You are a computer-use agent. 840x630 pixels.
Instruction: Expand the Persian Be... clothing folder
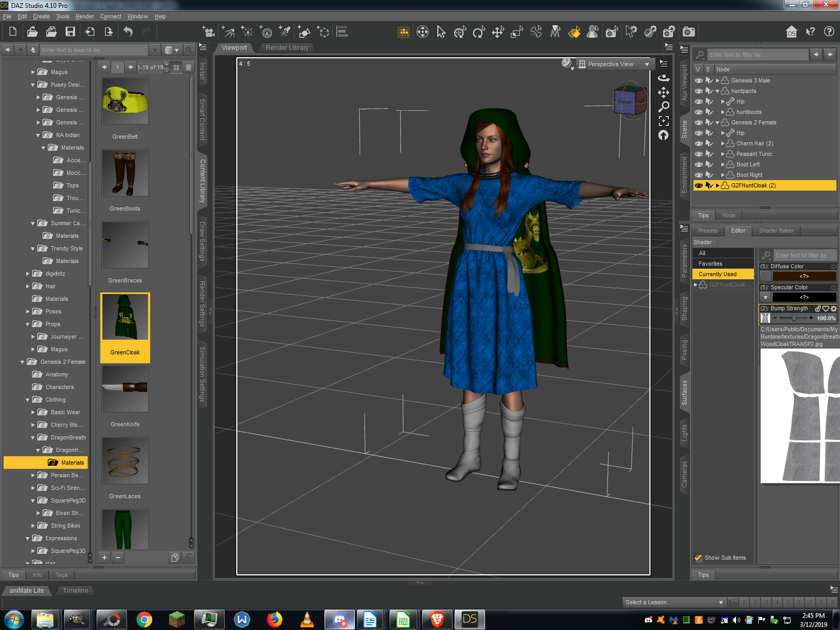tap(33, 475)
